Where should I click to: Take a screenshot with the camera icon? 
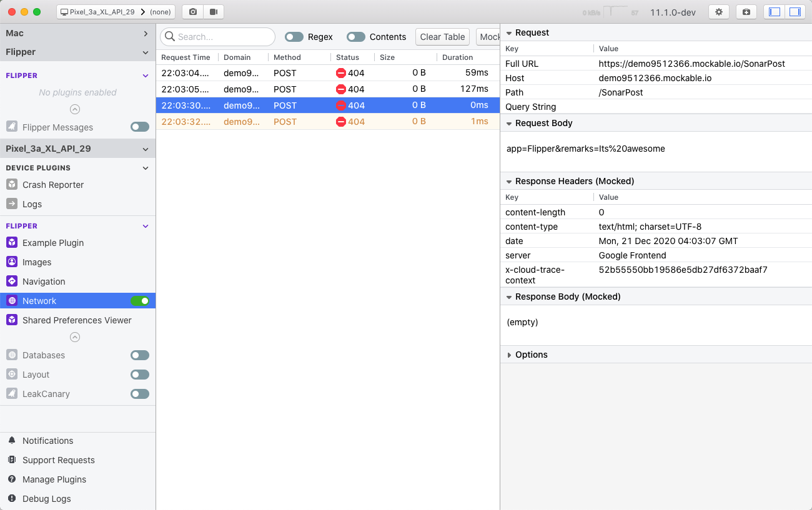[x=192, y=12]
